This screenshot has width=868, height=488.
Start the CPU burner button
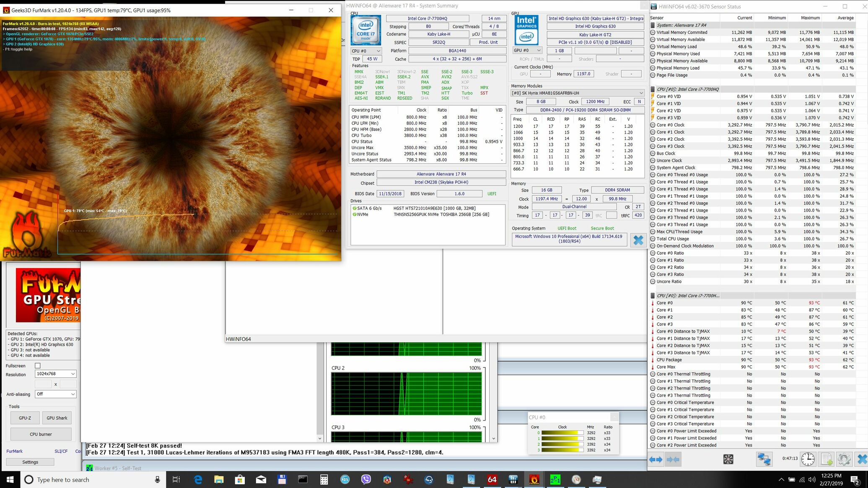41,434
